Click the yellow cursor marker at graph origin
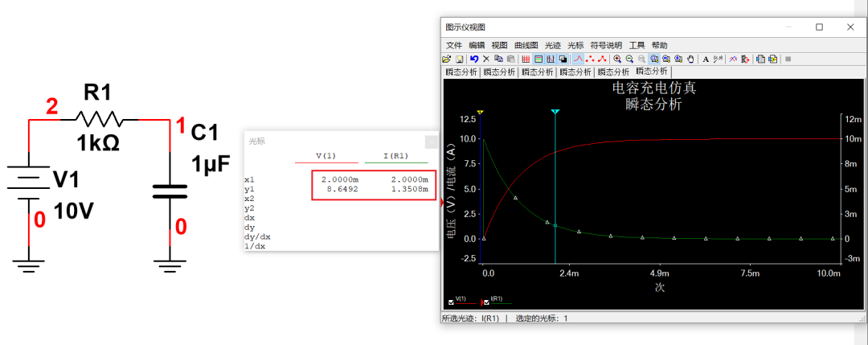The width and height of the screenshot is (868, 345). (480, 112)
